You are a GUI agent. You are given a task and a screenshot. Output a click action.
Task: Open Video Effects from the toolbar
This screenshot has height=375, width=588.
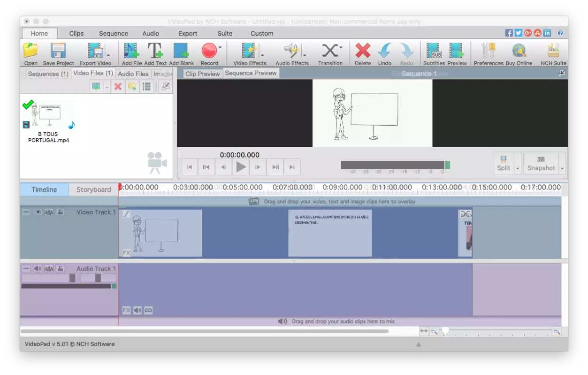coord(249,54)
